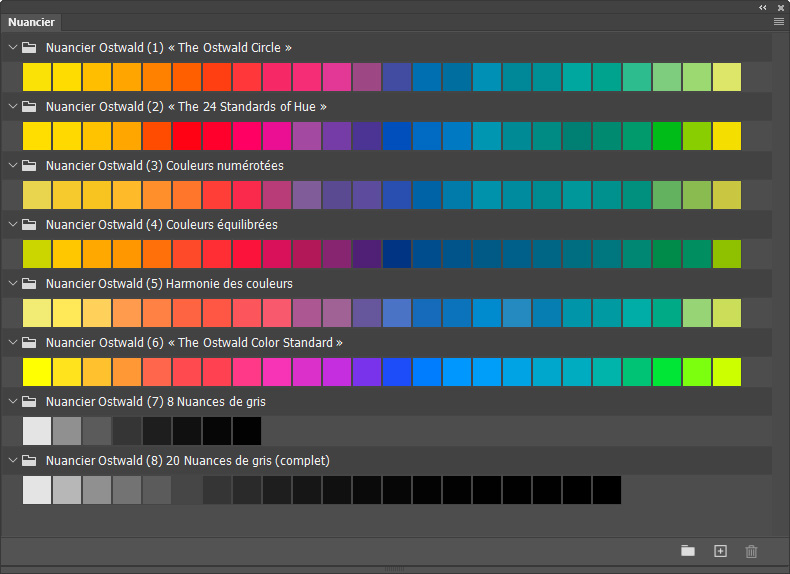Pick last black swatch in 8 Nuances de gris
The height and width of the screenshot is (574, 790).
(247, 430)
